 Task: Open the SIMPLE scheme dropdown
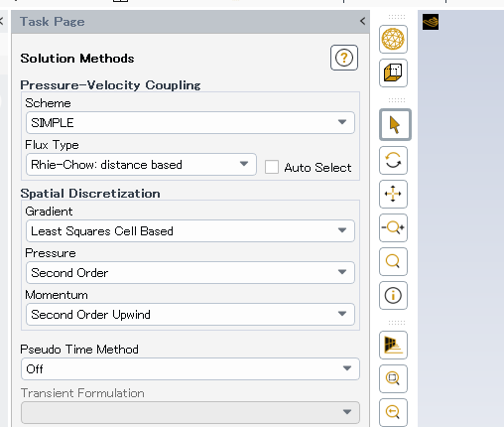tap(190, 122)
